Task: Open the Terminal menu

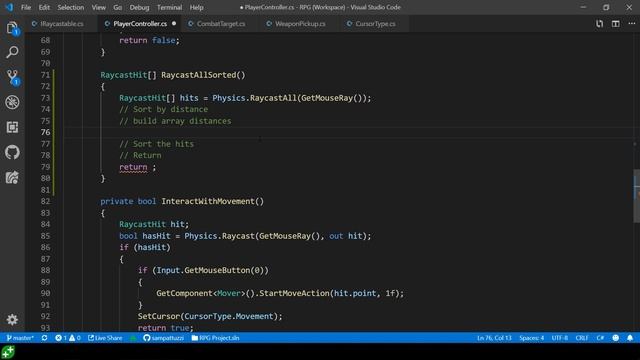Action: [x=169, y=7]
